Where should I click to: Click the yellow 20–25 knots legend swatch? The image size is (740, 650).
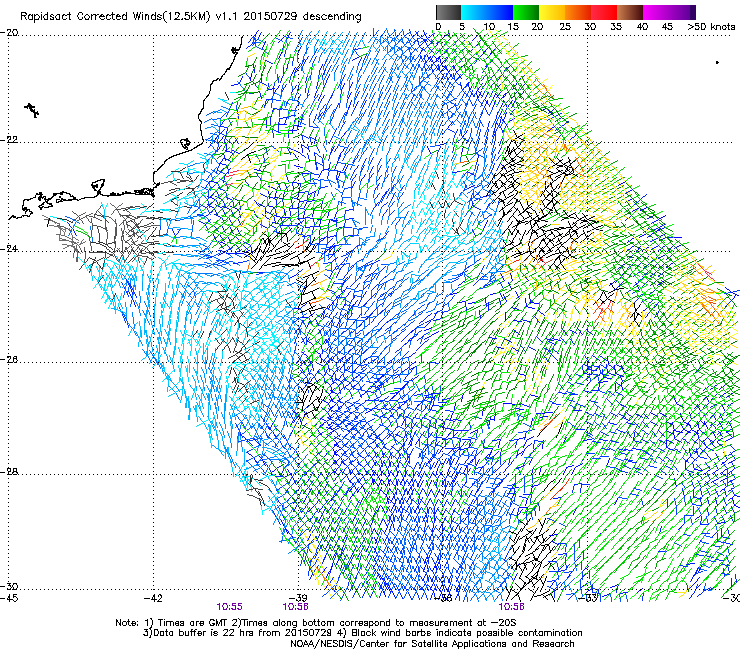[x=552, y=12]
